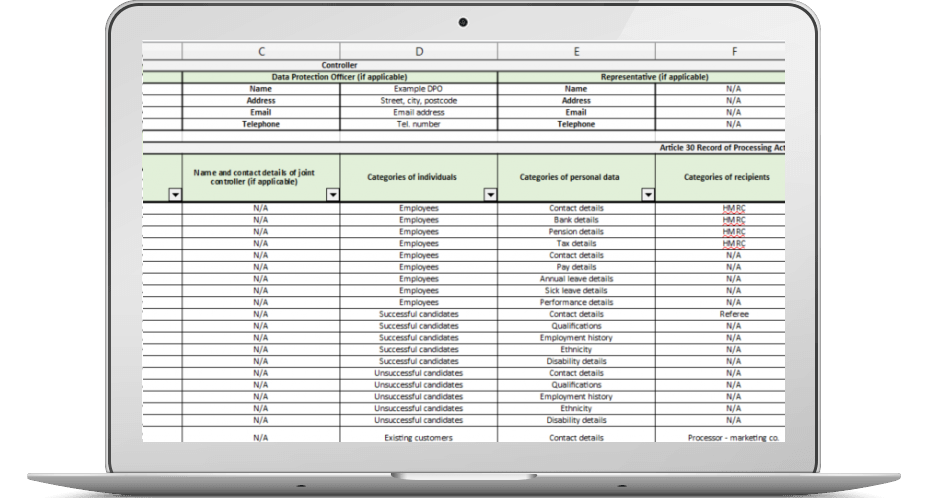Screen dimensions: 926x498
Task: Open the Categories of individuals filter dropdown
Action: click(490, 195)
